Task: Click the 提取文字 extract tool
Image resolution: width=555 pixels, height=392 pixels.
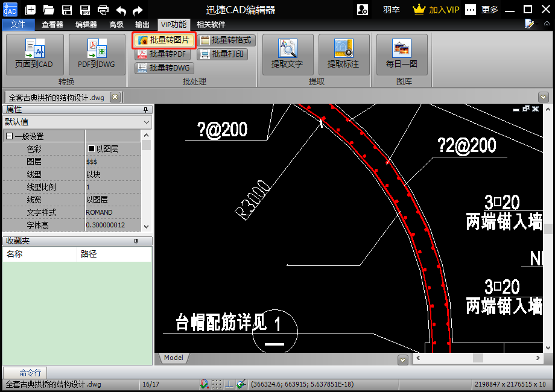Action: tap(288, 54)
